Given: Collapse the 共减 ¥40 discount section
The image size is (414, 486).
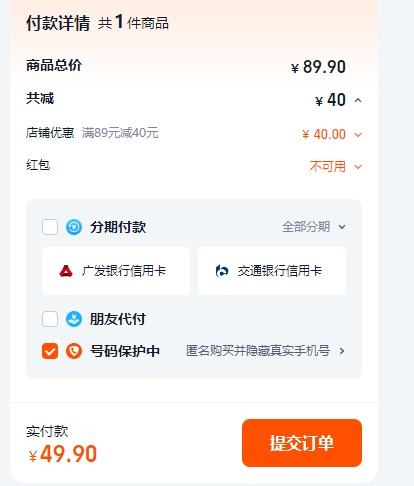Looking at the screenshot, I should tap(358, 100).
